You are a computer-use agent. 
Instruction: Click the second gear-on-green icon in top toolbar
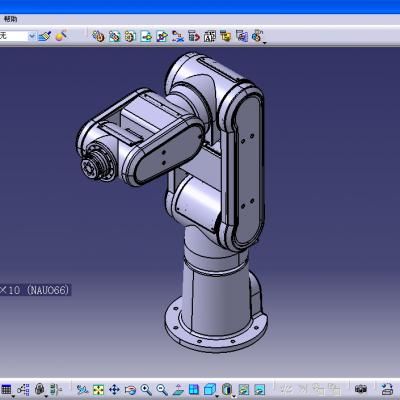pos(114,36)
